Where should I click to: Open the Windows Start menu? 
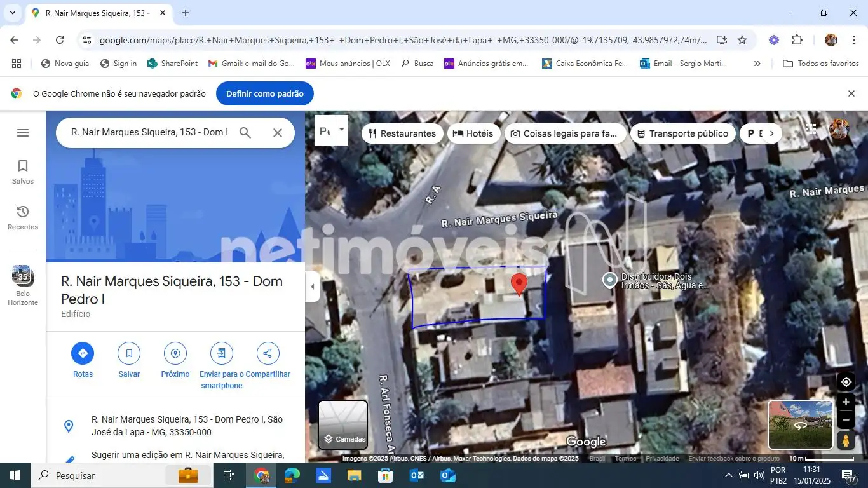click(15, 475)
